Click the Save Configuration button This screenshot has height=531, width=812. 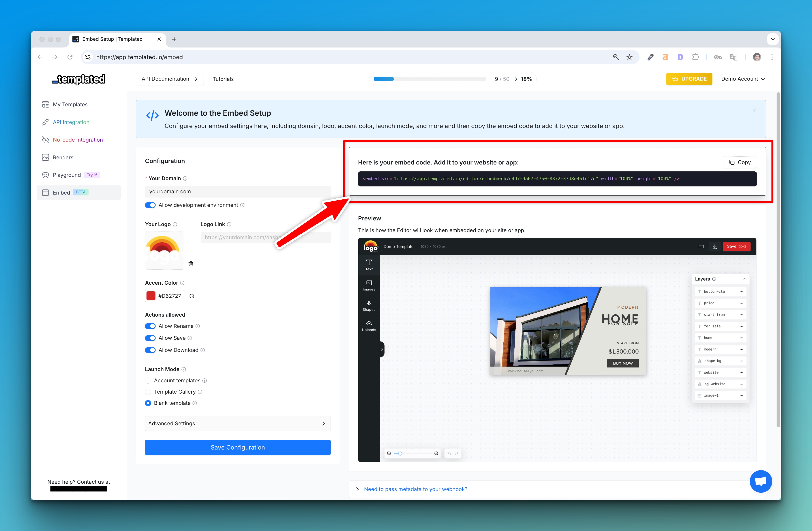coord(238,447)
